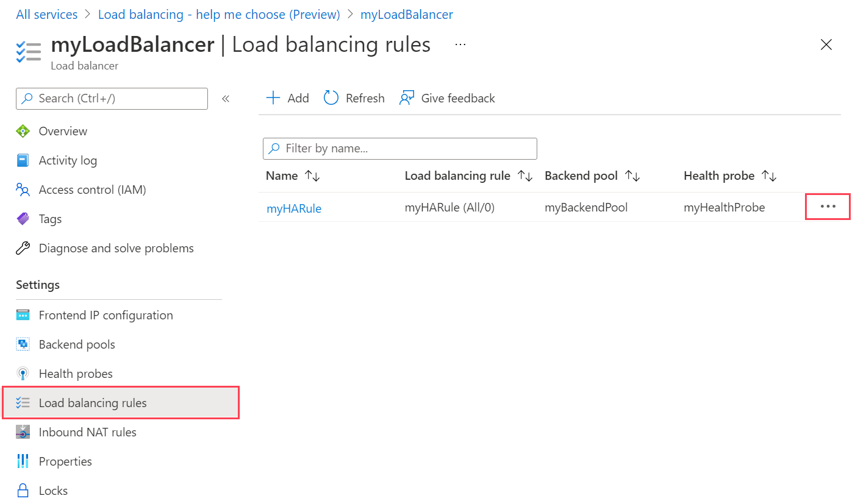Open Activity log from sidebar

(68, 160)
